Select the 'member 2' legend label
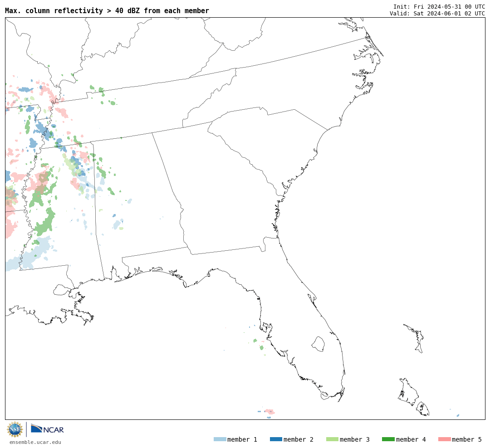 299,439
